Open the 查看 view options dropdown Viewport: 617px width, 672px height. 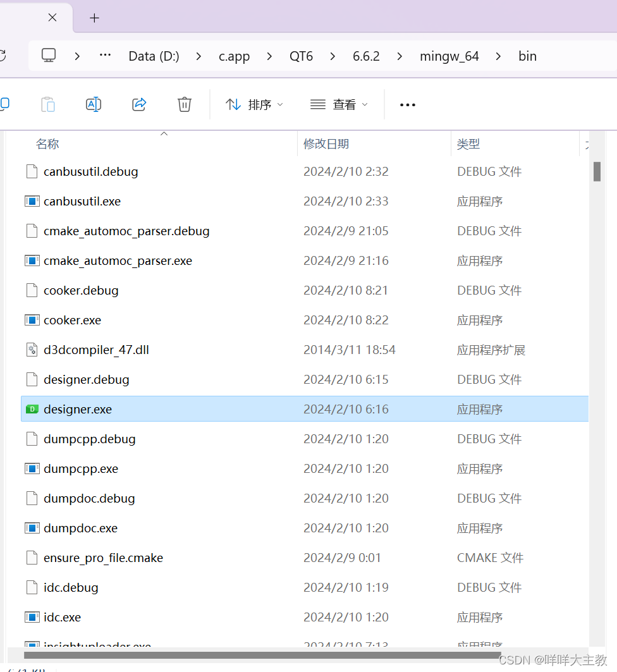point(339,104)
